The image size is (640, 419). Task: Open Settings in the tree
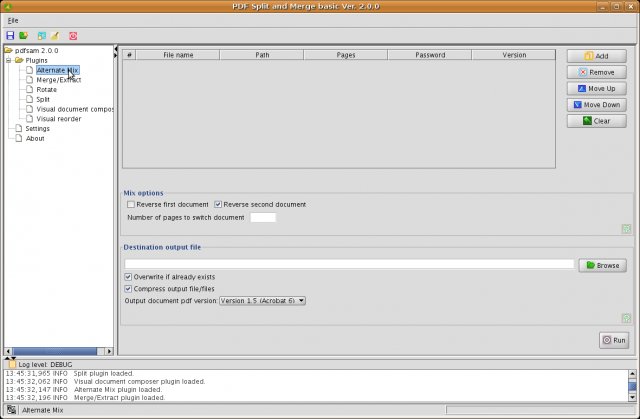38,129
